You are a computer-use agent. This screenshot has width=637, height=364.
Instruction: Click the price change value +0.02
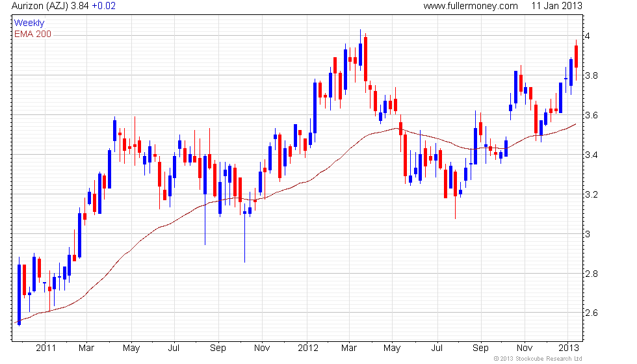(103, 6)
